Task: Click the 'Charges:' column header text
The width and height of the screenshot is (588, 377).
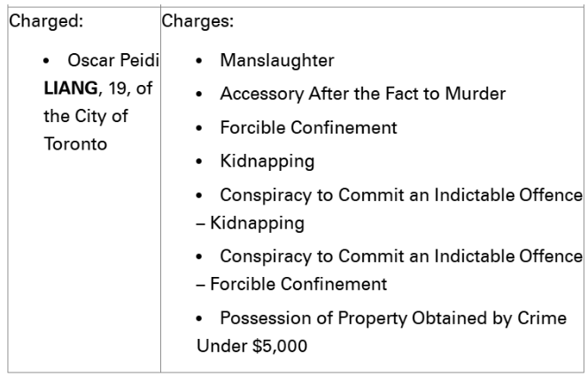Action: pyautogui.click(x=197, y=21)
